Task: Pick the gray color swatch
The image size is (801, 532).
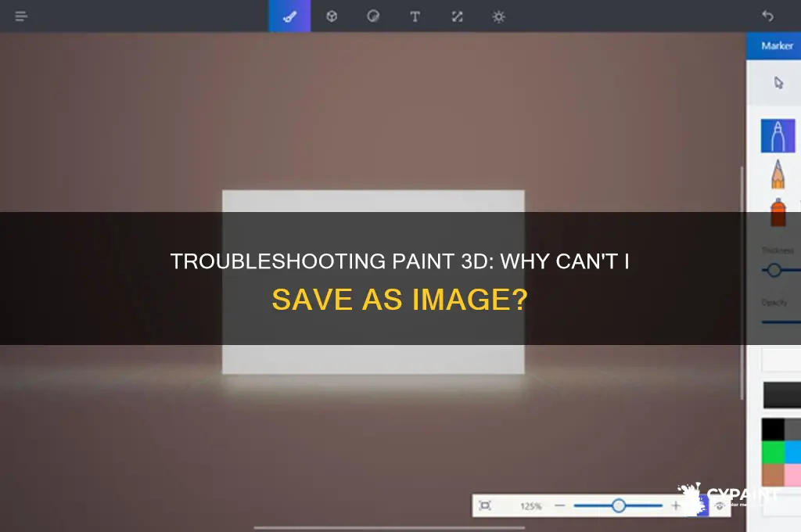Action: pos(792,430)
